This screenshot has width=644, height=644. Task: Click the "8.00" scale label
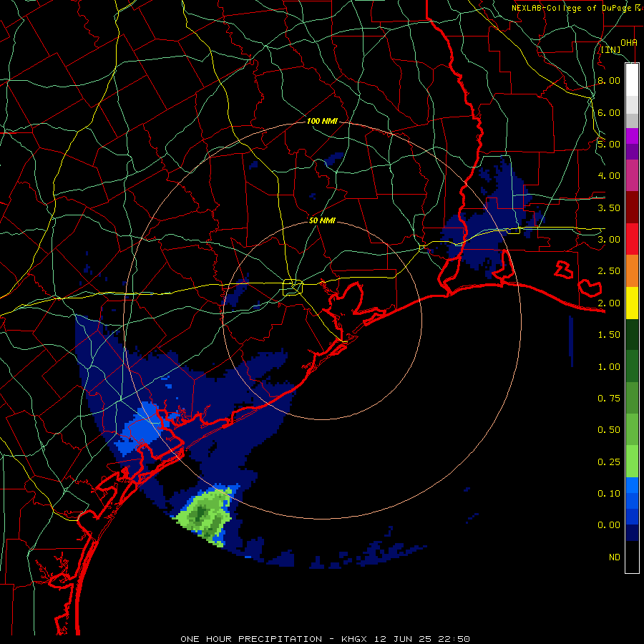click(x=609, y=80)
